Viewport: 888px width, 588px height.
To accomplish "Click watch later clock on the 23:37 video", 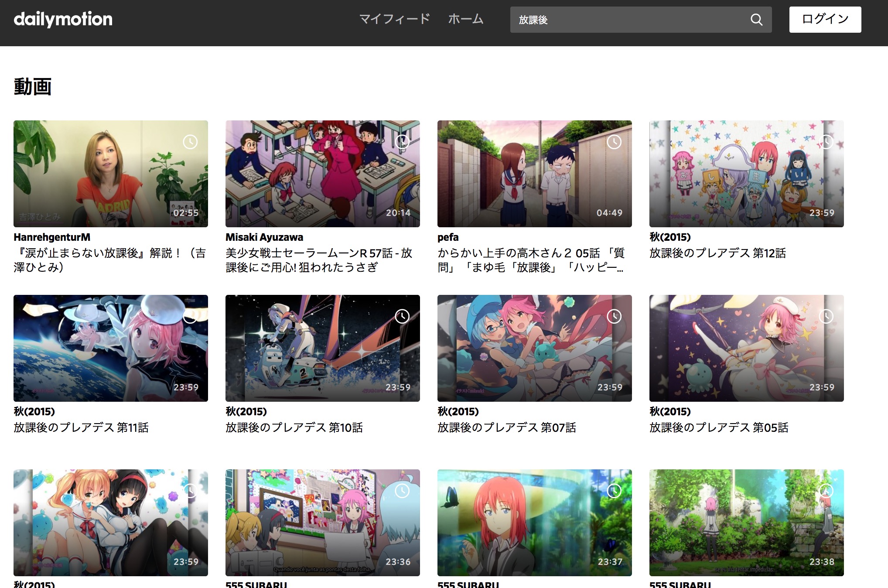I will click(x=614, y=491).
